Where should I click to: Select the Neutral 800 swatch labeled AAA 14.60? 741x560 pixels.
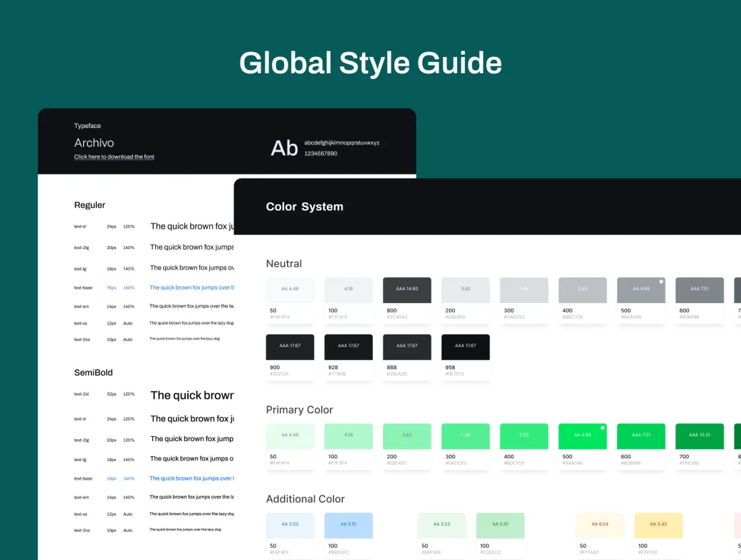point(406,290)
